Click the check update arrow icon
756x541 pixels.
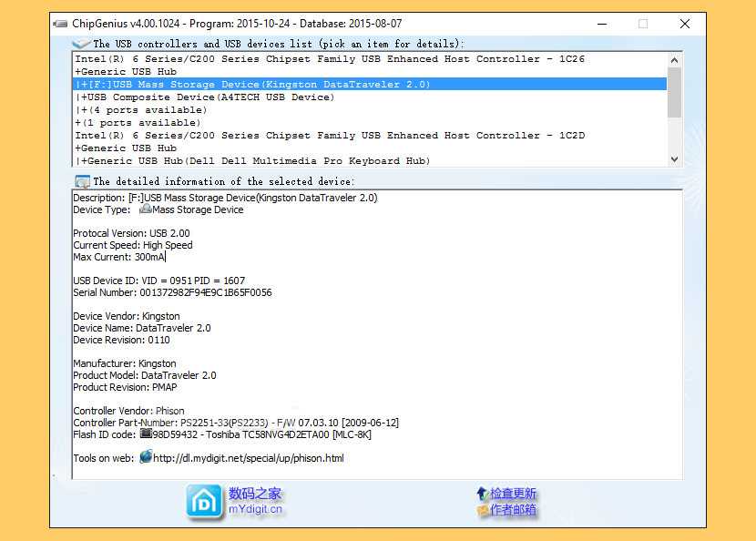tap(482, 494)
